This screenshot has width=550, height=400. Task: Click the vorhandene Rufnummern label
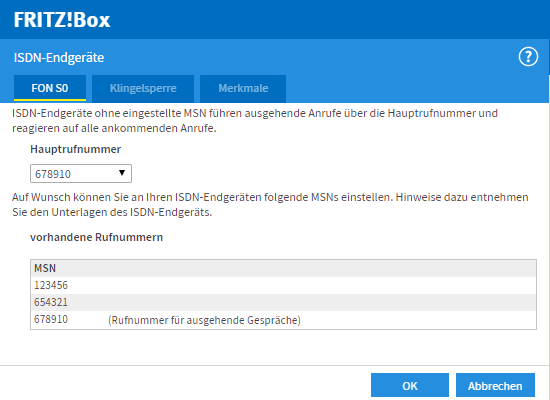point(96,237)
